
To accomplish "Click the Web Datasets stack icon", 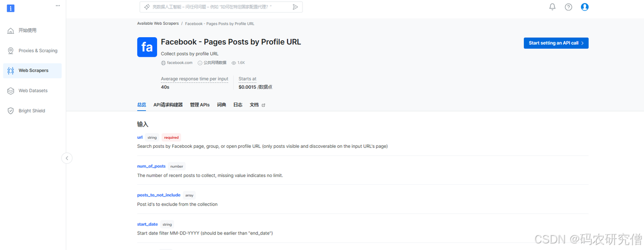I will point(11,91).
